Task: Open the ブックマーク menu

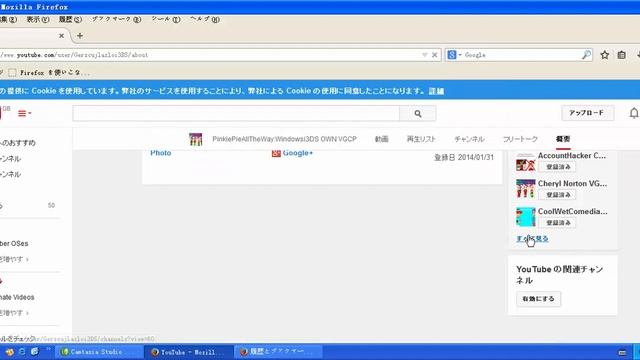Action: pyautogui.click(x=116, y=19)
